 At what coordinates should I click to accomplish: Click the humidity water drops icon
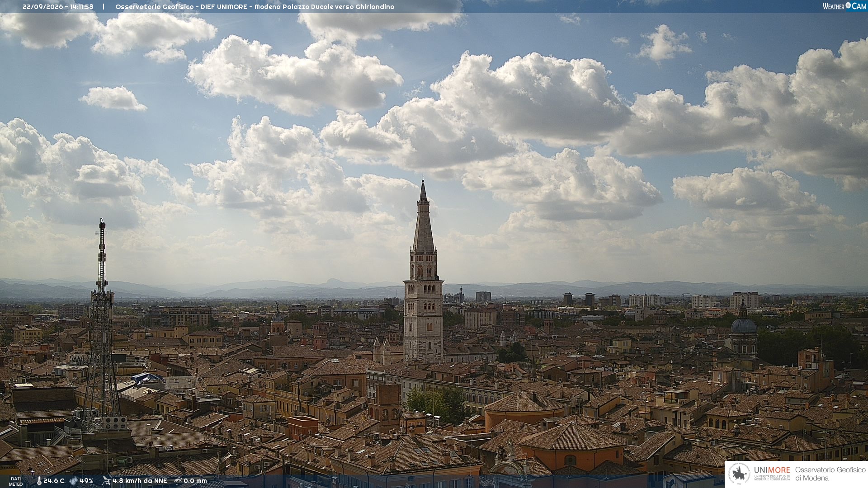tap(74, 481)
